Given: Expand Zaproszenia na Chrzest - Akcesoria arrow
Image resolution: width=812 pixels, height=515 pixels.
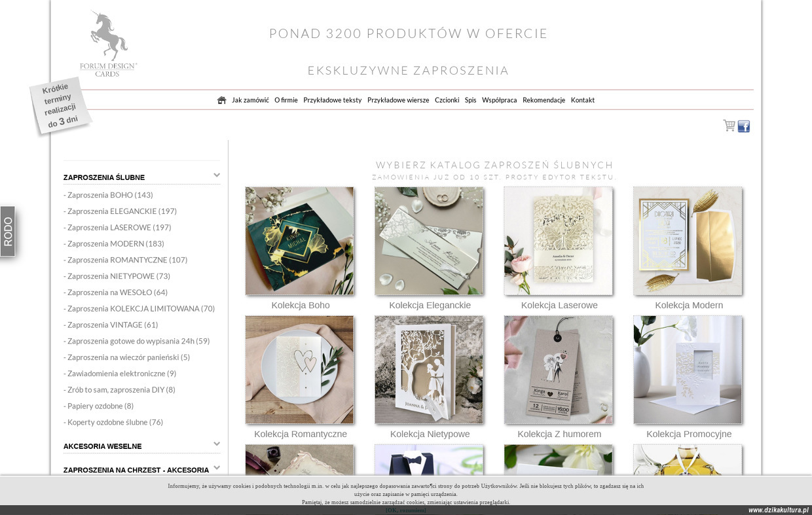Looking at the screenshot, I should click(217, 468).
